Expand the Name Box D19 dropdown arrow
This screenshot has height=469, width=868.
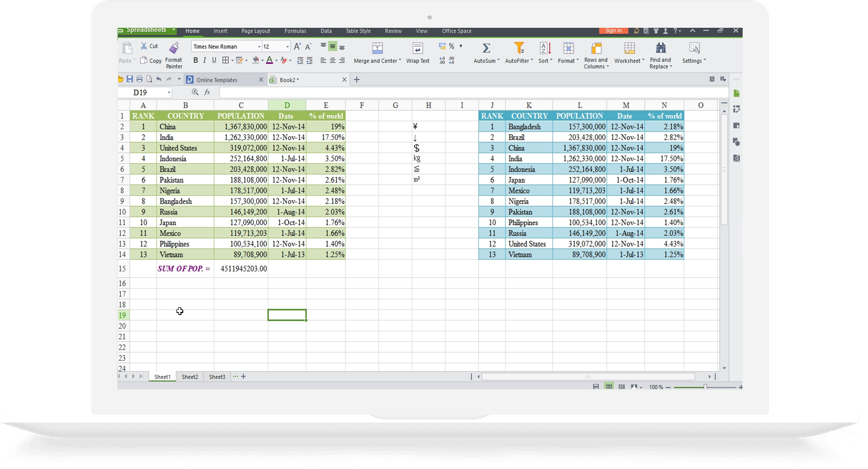[x=169, y=92]
